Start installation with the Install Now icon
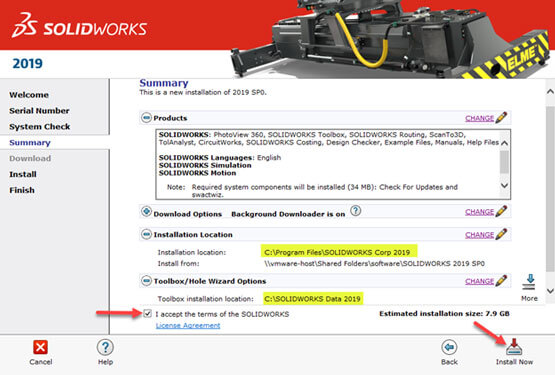555x375 pixels. (514, 347)
